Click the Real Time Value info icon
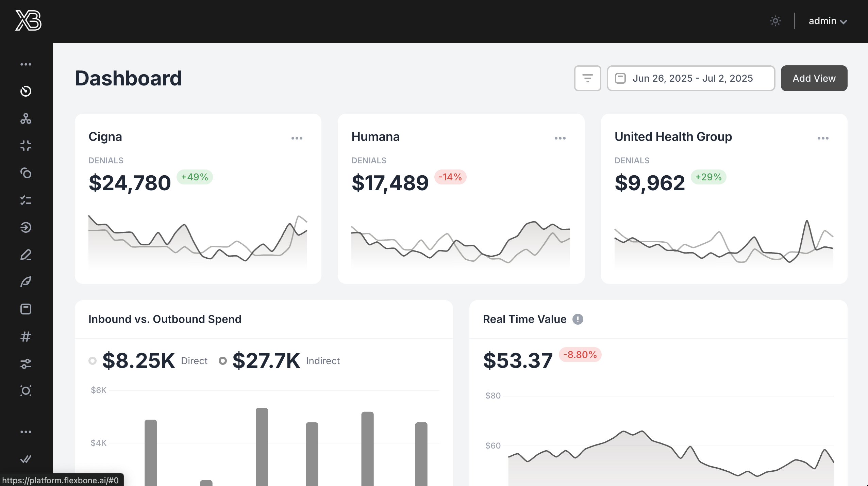This screenshot has width=868, height=486. 578,319
